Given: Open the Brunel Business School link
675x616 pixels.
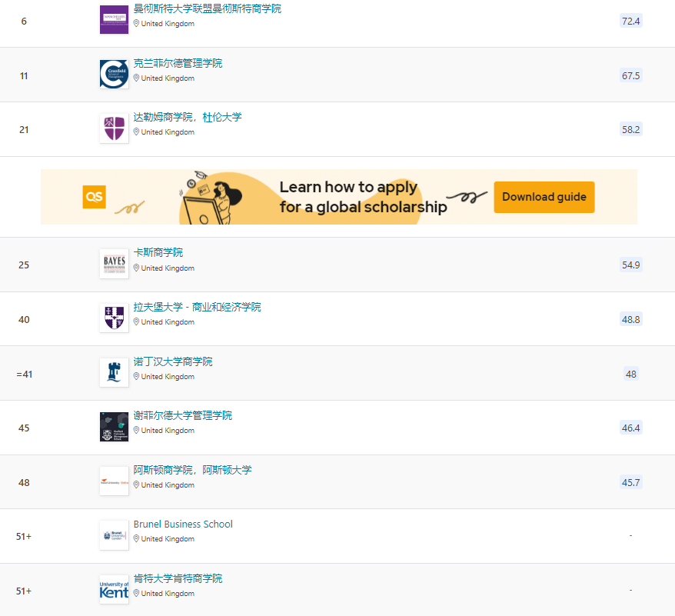Looking at the screenshot, I should 183,524.
